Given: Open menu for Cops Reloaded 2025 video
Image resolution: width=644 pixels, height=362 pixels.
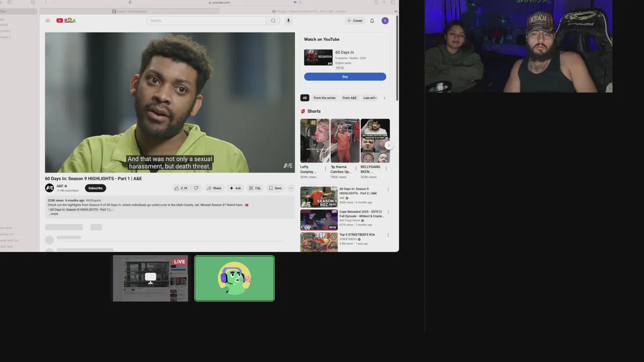Looking at the screenshot, I should click(x=388, y=212).
